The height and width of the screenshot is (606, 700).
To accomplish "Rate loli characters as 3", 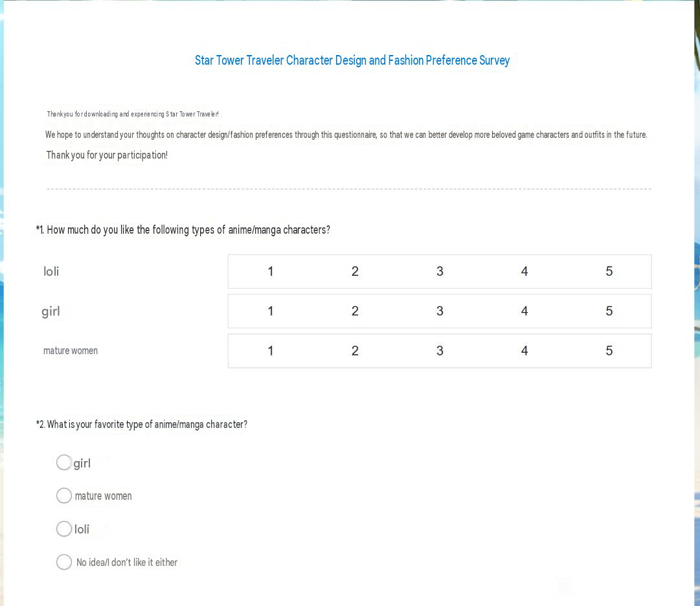I will pyautogui.click(x=440, y=271).
